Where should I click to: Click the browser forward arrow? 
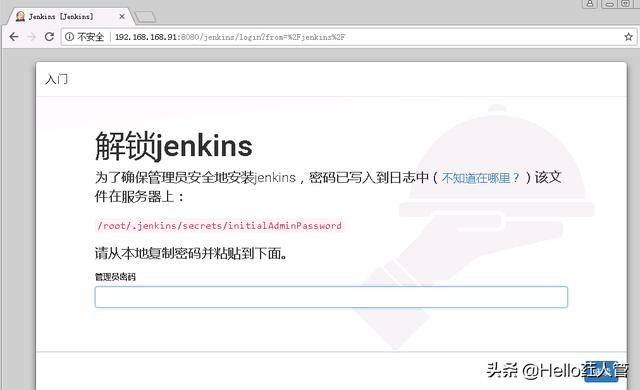point(31,37)
